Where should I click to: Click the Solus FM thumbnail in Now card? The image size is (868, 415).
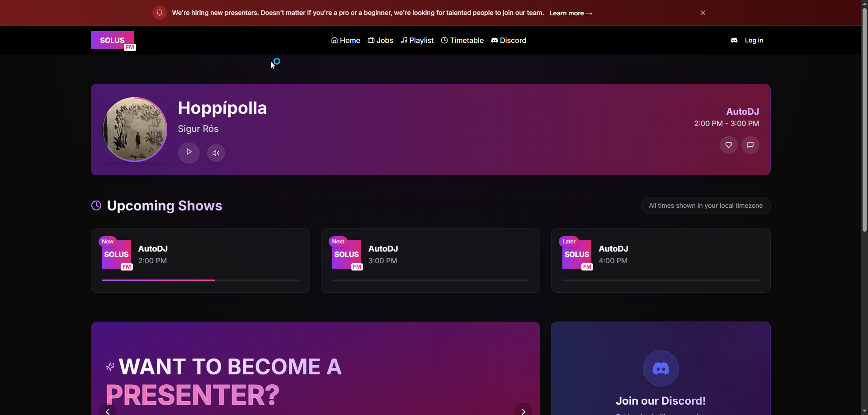coord(117,255)
